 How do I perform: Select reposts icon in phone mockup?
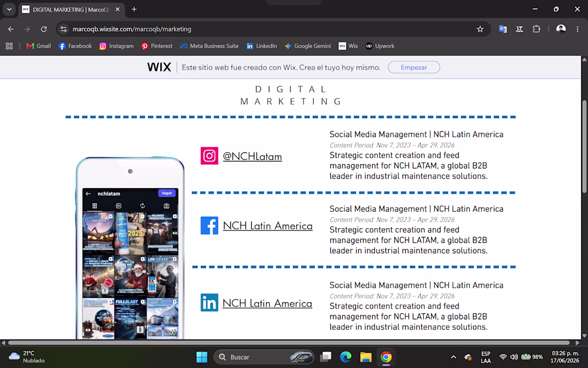click(x=143, y=206)
